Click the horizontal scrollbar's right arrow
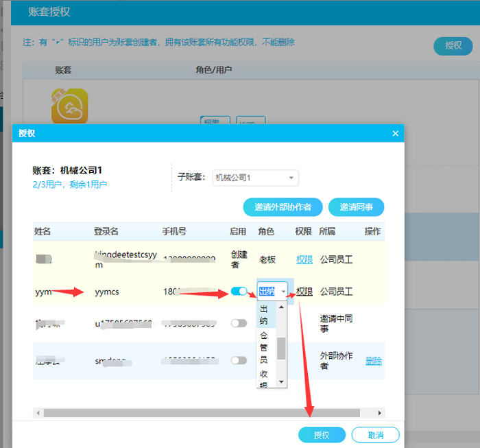This screenshot has width=480, height=448. point(379,413)
